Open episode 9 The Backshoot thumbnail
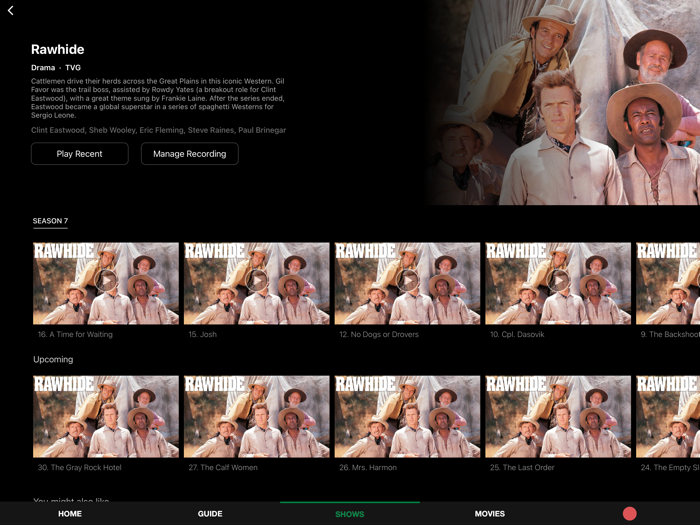700x525 pixels. pyautogui.click(x=668, y=283)
